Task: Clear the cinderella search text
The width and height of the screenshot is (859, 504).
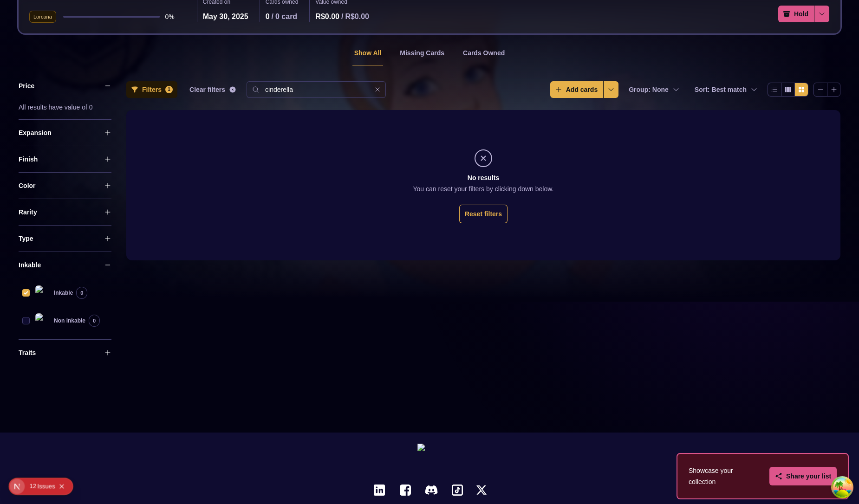Action: (377, 90)
